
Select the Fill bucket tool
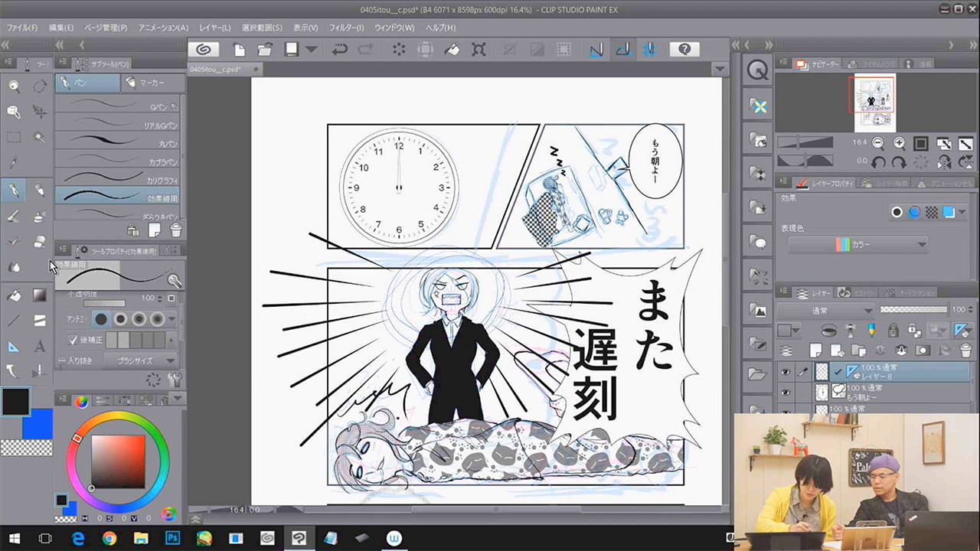pos(14,295)
